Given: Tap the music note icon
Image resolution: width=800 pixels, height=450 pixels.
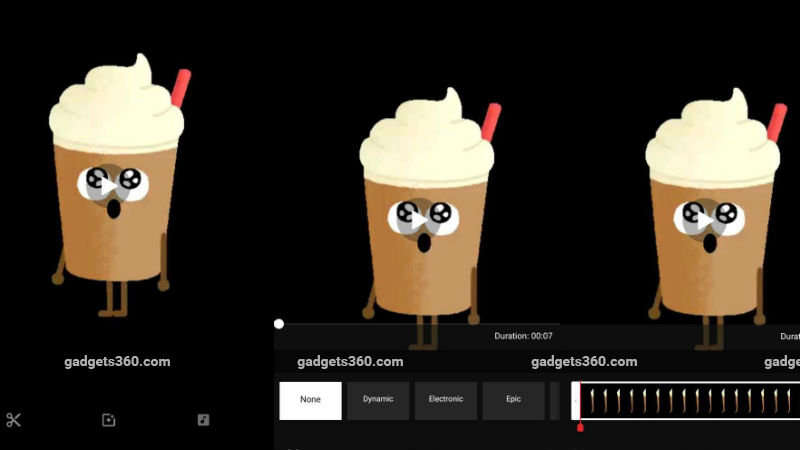Looking at the screenshot, I should click(204, 420).
